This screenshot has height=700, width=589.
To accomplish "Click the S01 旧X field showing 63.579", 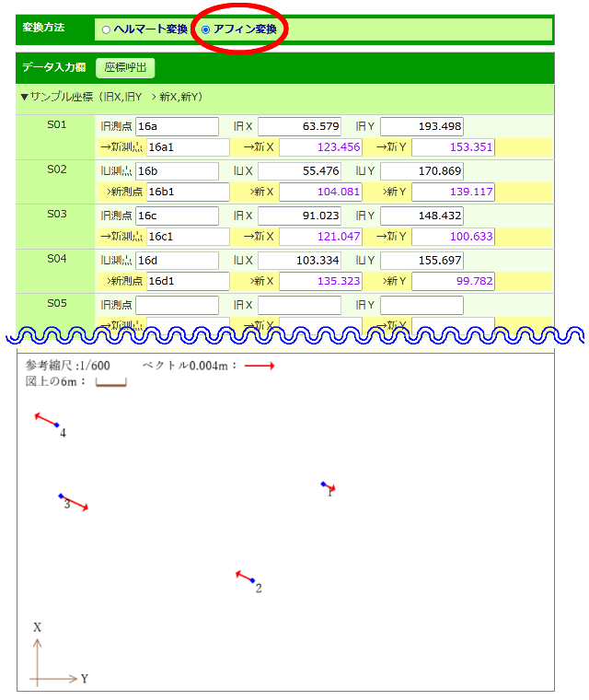I will click(x=299, y=126).
